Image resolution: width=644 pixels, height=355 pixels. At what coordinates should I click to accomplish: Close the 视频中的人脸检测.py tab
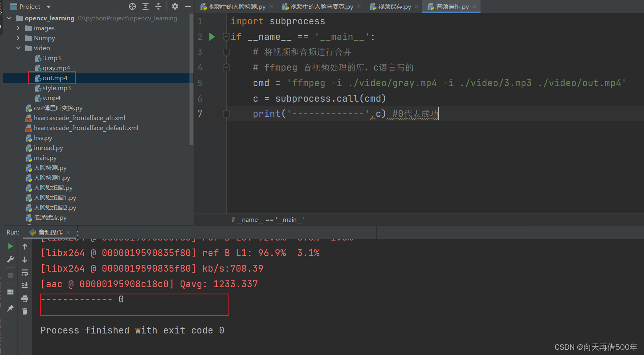pos(271,6)
